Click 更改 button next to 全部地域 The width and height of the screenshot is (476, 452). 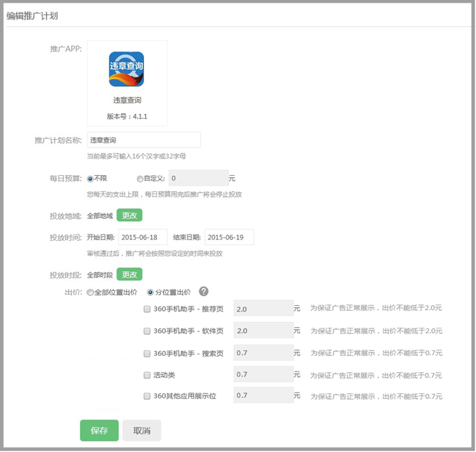click(129, 215)
